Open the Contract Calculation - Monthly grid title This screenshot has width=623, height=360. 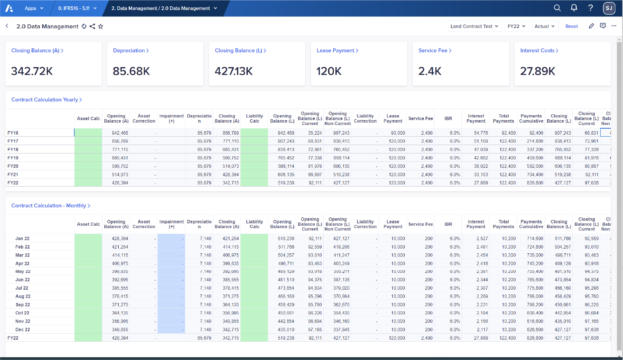[51, 205]
